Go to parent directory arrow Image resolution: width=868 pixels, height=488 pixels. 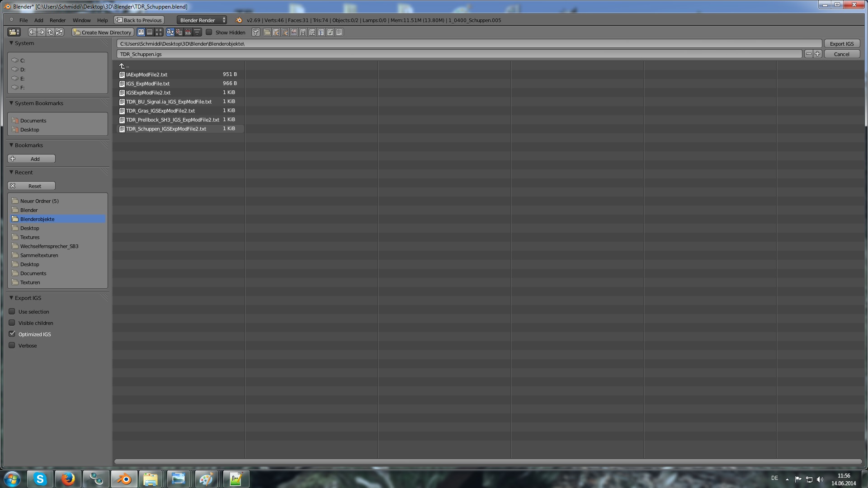tap(50, 32)
